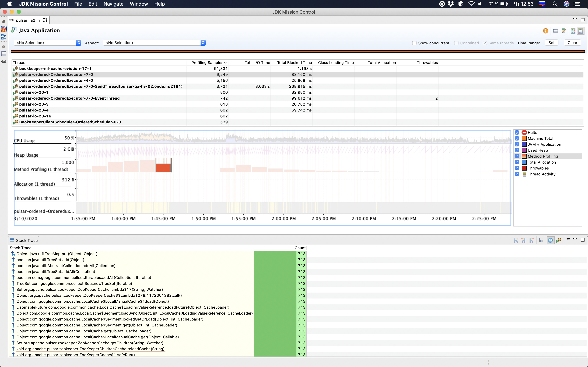588x367 pixels.
Task: Click the tree view icon in Stack Trace
Action: point(541,240)
